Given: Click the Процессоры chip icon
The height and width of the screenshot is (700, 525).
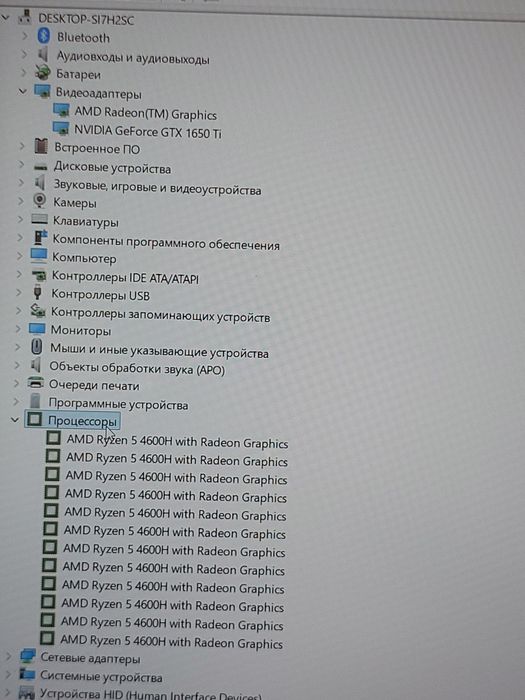Looking at the screenshot, I should [34, 419].
